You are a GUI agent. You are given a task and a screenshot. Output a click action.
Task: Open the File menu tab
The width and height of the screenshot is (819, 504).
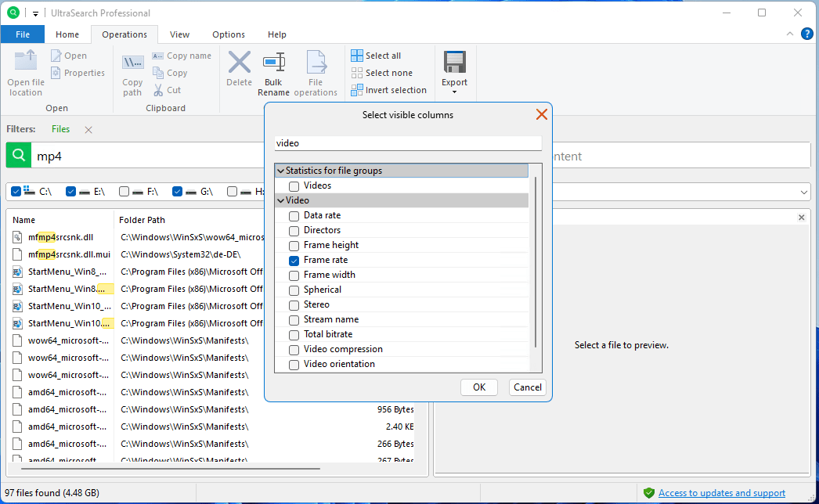[23, 34]
